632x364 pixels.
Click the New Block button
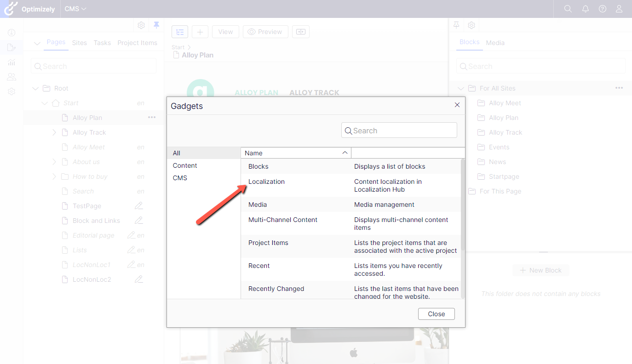541,270
